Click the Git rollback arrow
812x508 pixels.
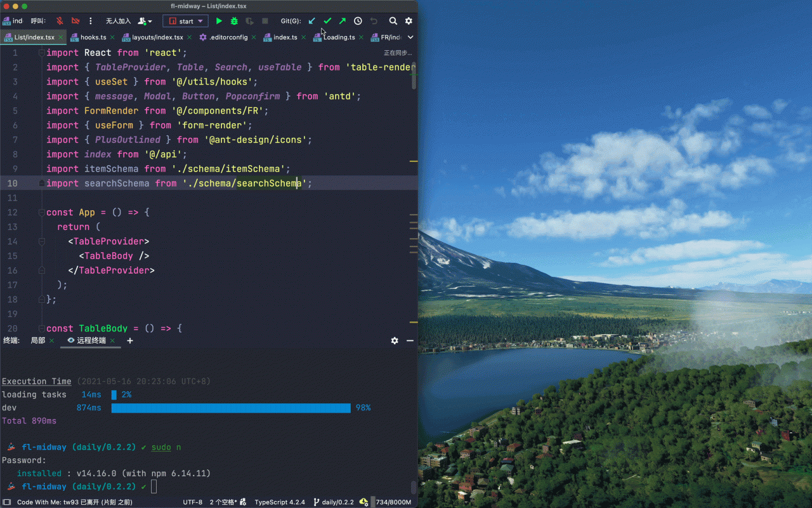pos(374,21)
